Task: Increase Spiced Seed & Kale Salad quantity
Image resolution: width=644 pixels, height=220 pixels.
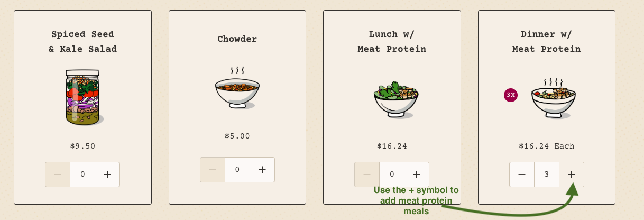Action: [x=107, y=175]
